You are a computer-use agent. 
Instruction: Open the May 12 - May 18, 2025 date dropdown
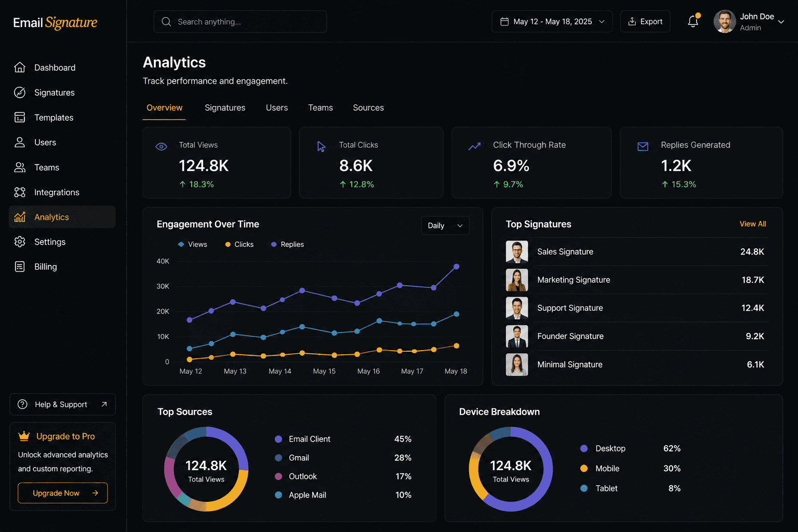552,21
